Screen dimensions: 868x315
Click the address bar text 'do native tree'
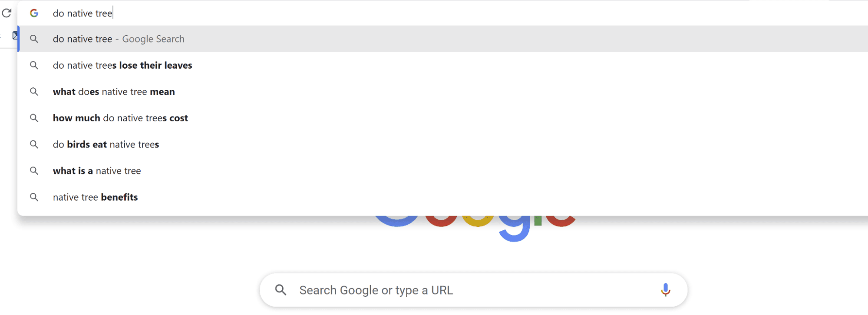tap(83, 13)
